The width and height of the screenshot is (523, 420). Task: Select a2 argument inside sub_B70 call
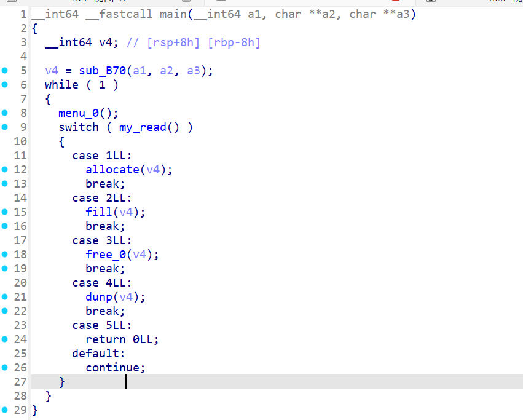pos(167,71)
